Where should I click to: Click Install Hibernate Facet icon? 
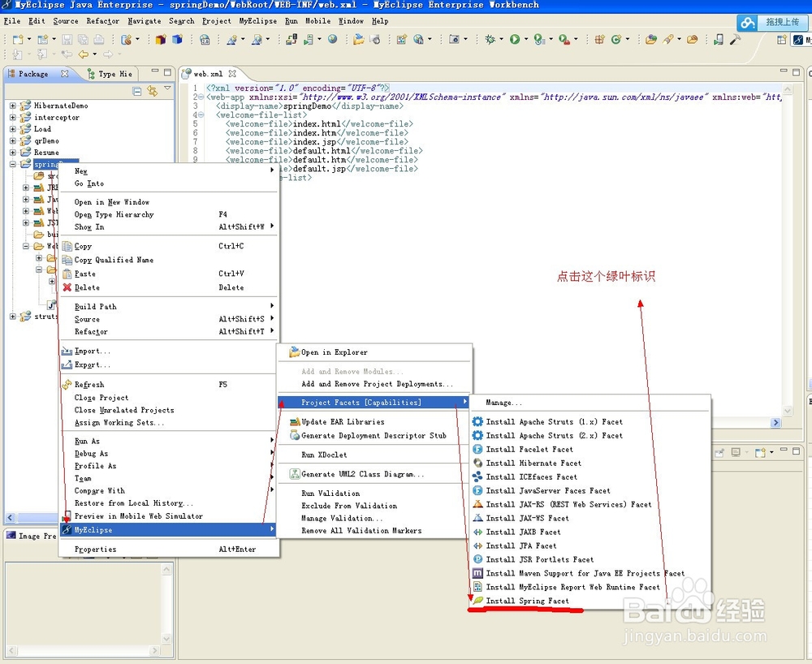pyautogui.click(x=477, y=463)
